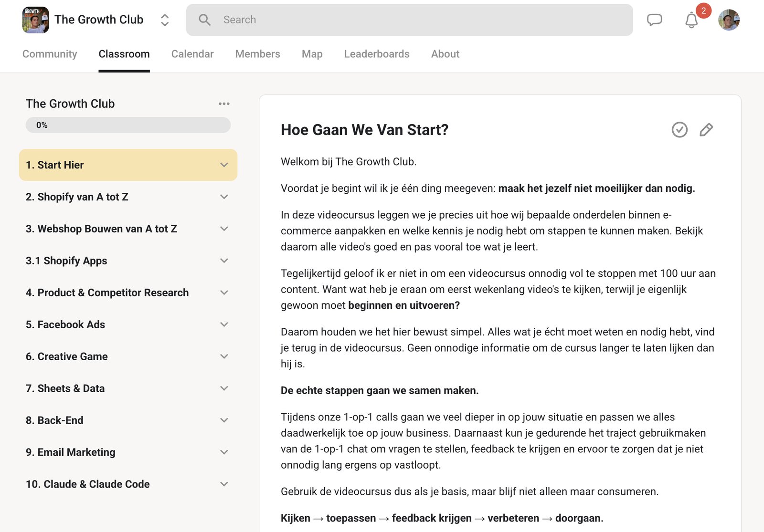Expand the 6. Creative Game chevron
Image resolution: width=764 pixels, height=532 pixels.
pyautogui.click(x=224, y=357)
